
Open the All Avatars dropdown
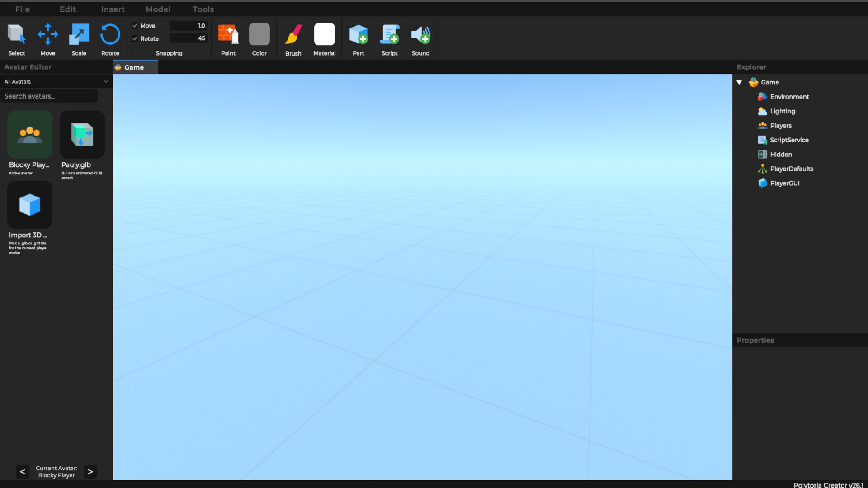[x=56, y=82]
